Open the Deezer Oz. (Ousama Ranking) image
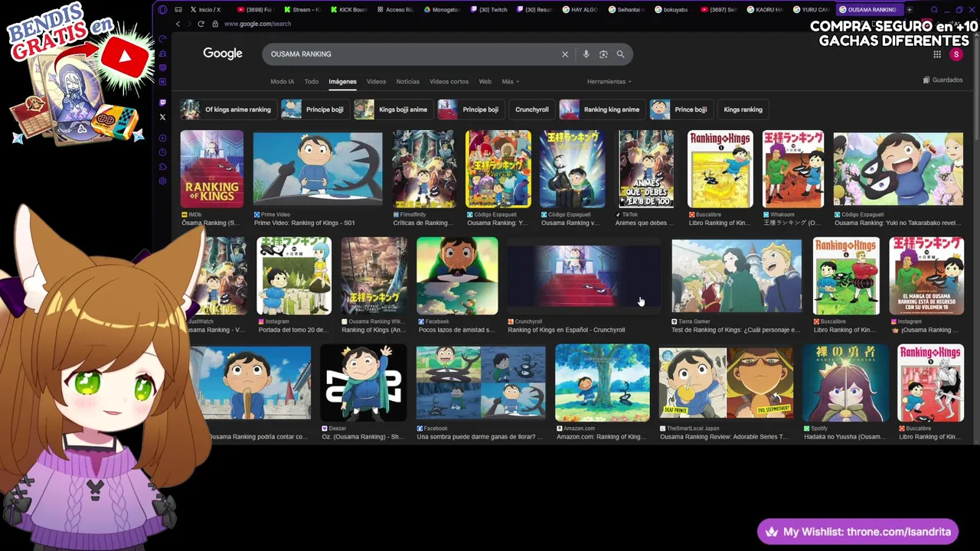This screenshot has height=551, width=980. [x=364, y=383]
